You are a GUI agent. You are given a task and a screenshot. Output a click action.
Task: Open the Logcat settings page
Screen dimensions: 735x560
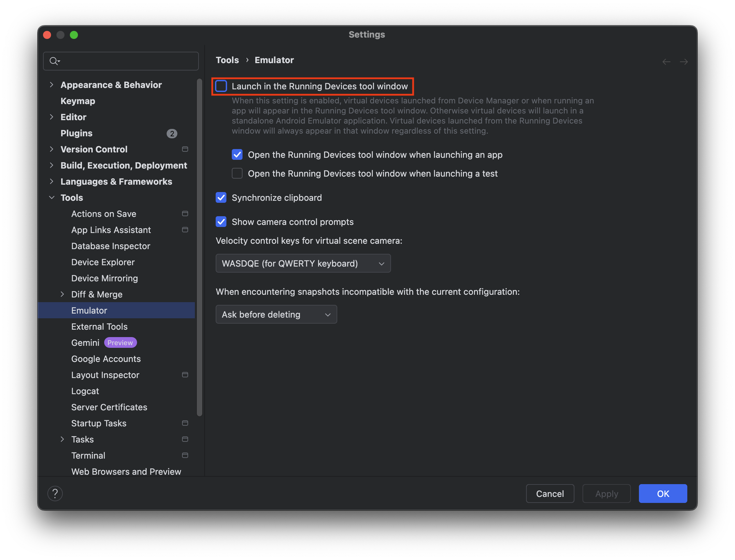85,391
